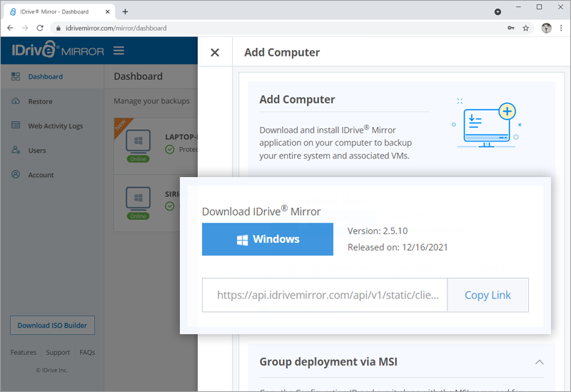Click the Online badge under SIRI computer
Viewport: 571px width, 392px height.
[x=138, y=216]
